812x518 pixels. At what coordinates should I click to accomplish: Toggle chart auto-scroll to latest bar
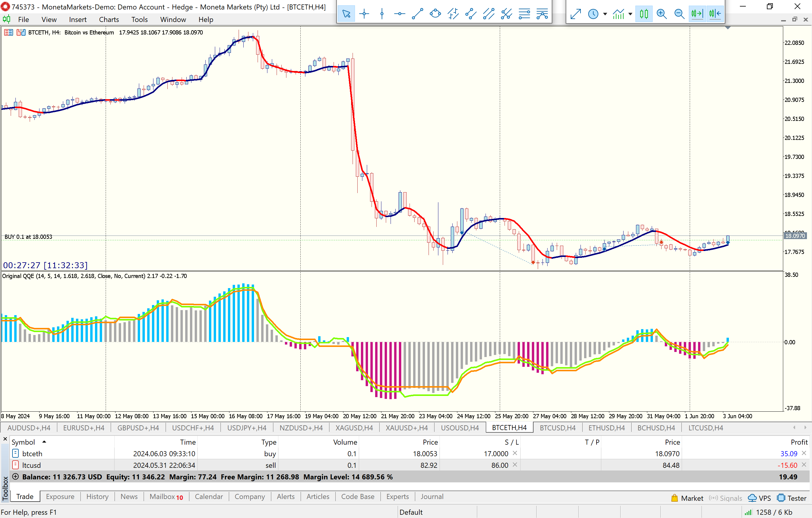pyautogui.click(x=697, y=14)
